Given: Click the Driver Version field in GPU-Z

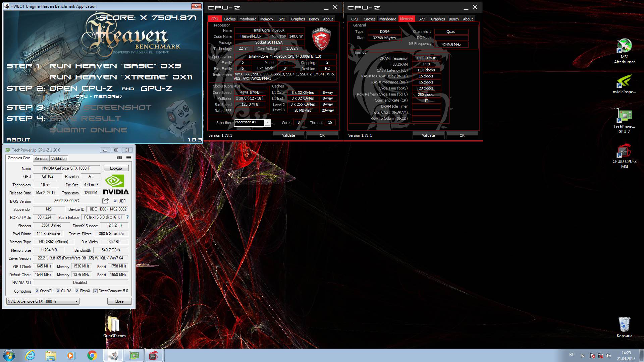Looking at the screenshot, I should (x=80, y=258).
